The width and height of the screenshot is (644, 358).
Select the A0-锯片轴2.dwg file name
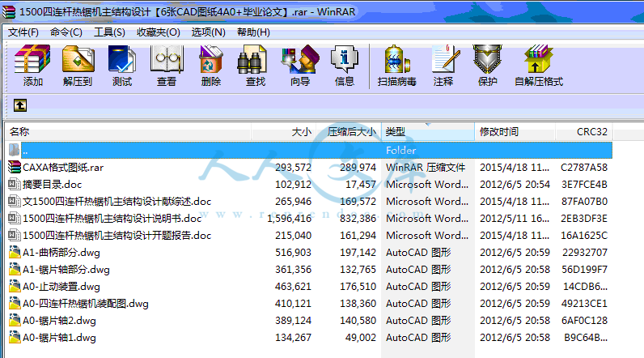point(59,321)
